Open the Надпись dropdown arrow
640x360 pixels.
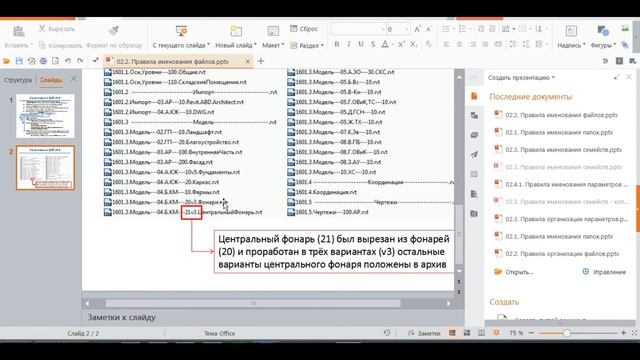pyautogui.click(x=584, y=45)
